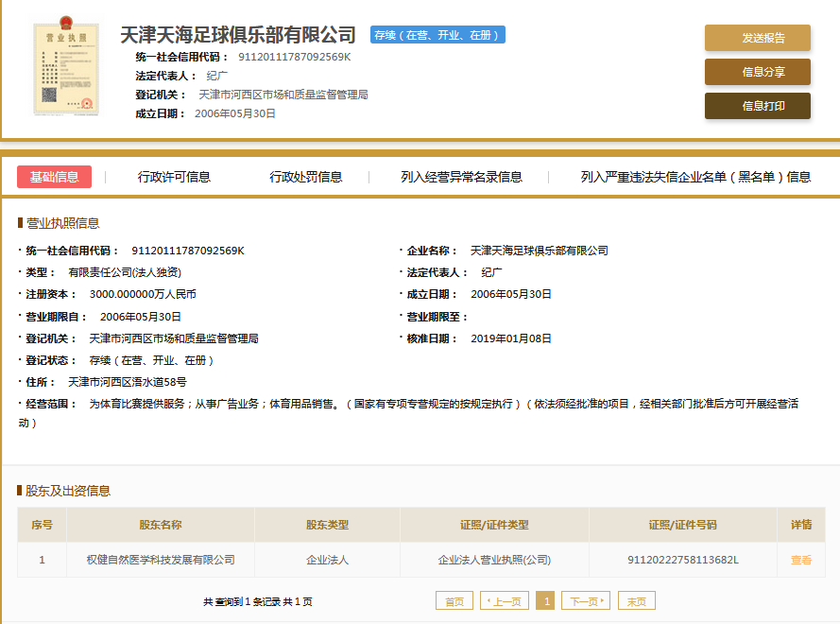Select page number 1
This screenshot has height=624, width=840.
click(545, 601)
